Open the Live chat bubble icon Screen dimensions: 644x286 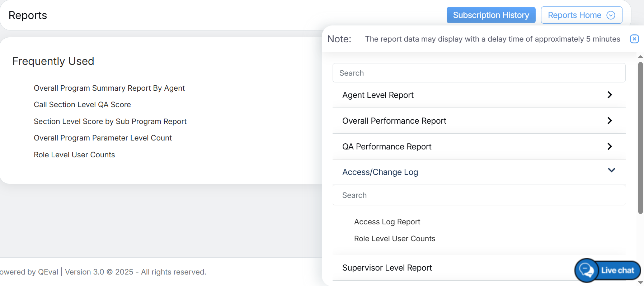[x=587, y=270]
